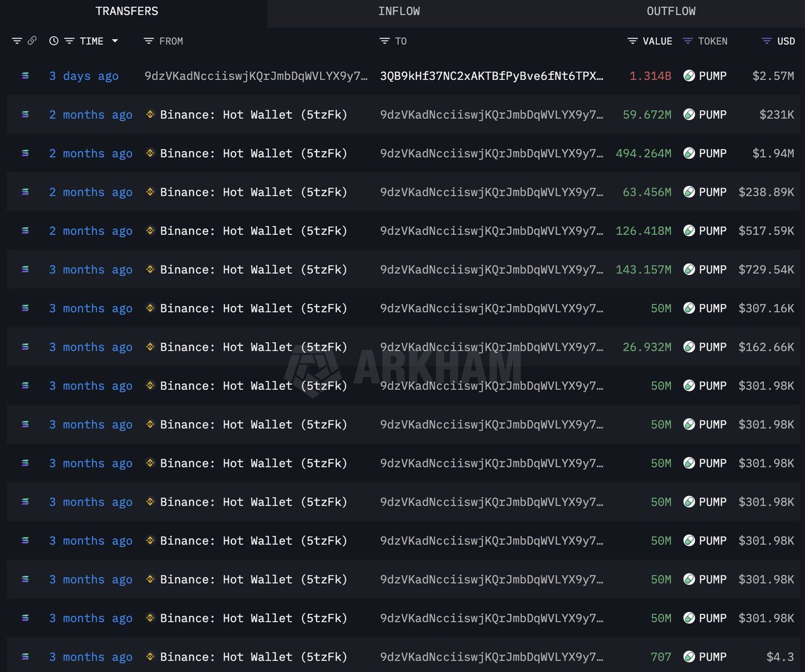Screen dimensions: 805x672
Task: Click PUMP token label on 1.314B row
Action: [x=712, y=76]
